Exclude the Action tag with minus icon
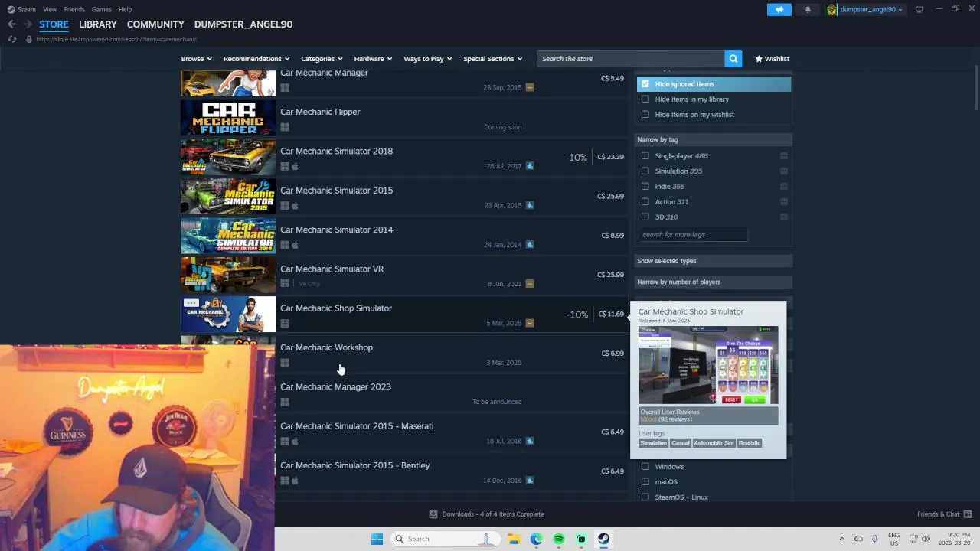980x551 pixels. click(x=783, y=201)
